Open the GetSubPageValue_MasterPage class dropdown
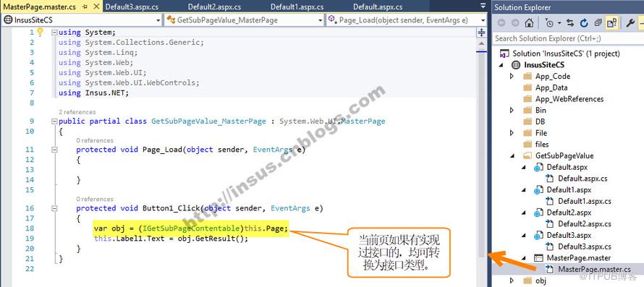The height and width of the screenshot is (287, 644). click(321, 20)
